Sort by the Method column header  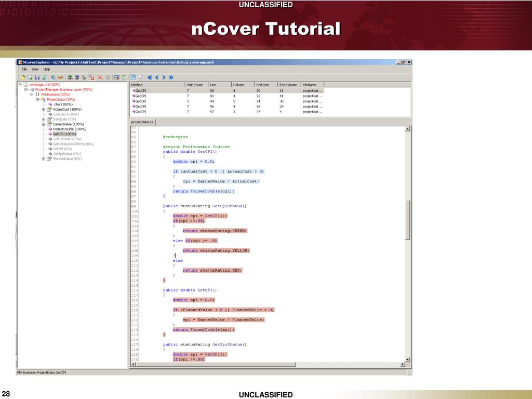[x=157, y=85]
